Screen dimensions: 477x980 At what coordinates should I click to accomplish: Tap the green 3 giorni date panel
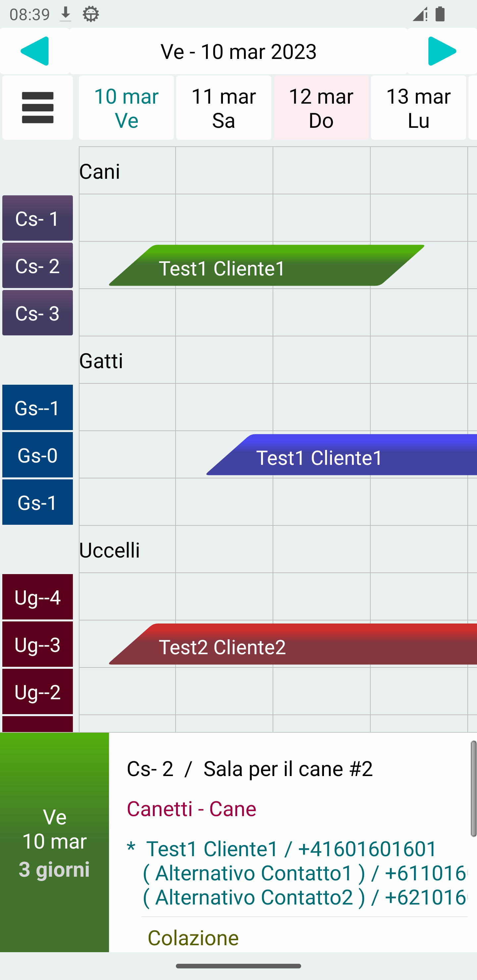pyautogui.click(x=54, y=842)
